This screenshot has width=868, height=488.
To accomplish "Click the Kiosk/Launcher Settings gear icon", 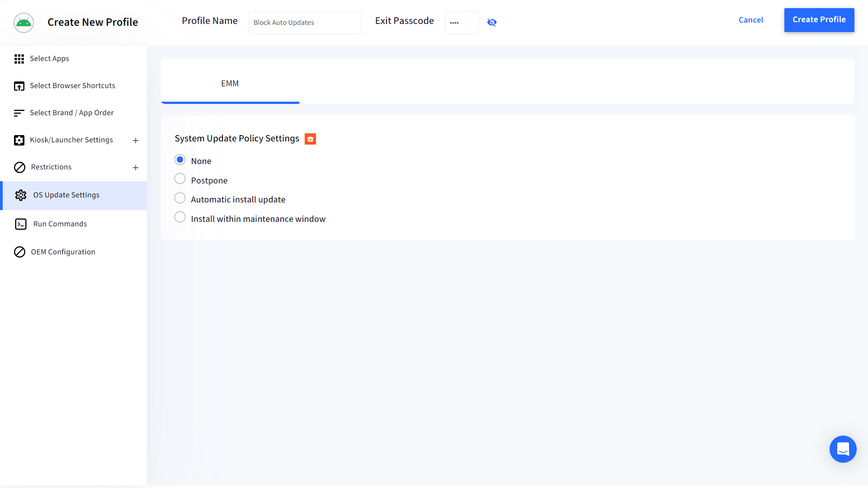I will pos(19,140).
